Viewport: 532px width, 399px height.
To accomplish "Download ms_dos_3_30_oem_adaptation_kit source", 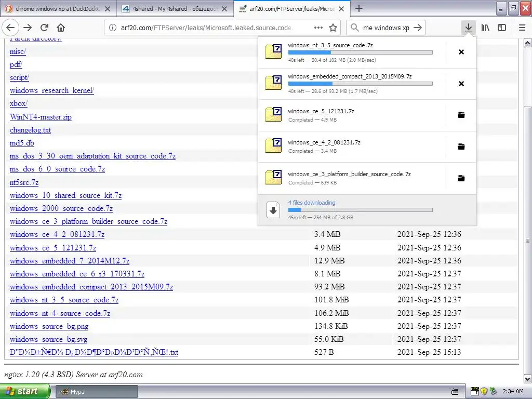I will coord(92,156).
